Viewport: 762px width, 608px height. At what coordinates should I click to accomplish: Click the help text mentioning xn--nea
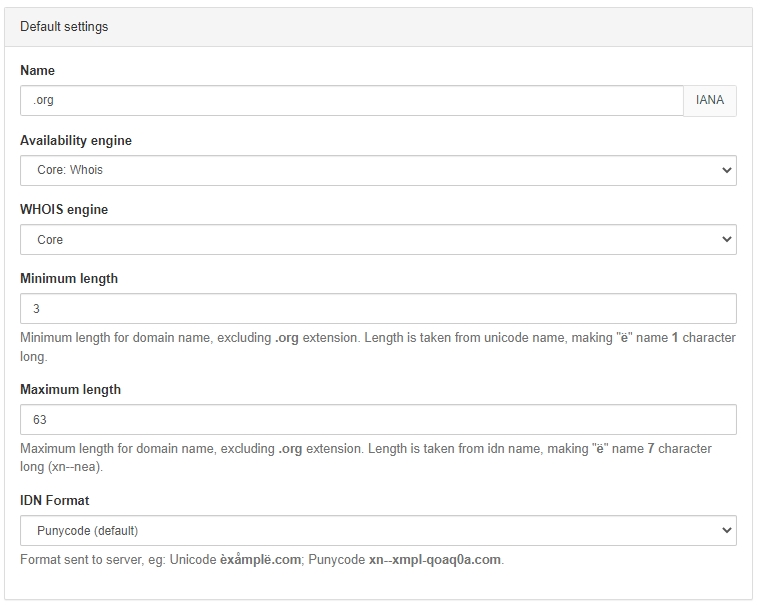point(366,457)
